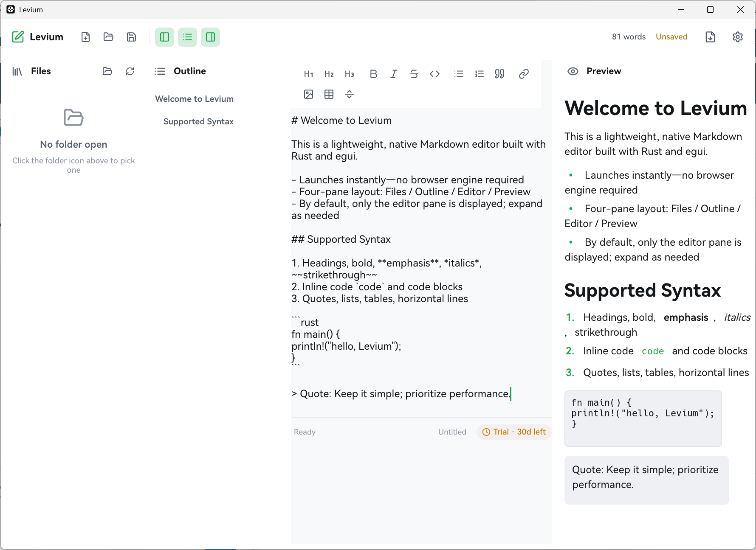The image size is (756, 550).
Task: Insert a bulleted list
Action: pos(459,74)
